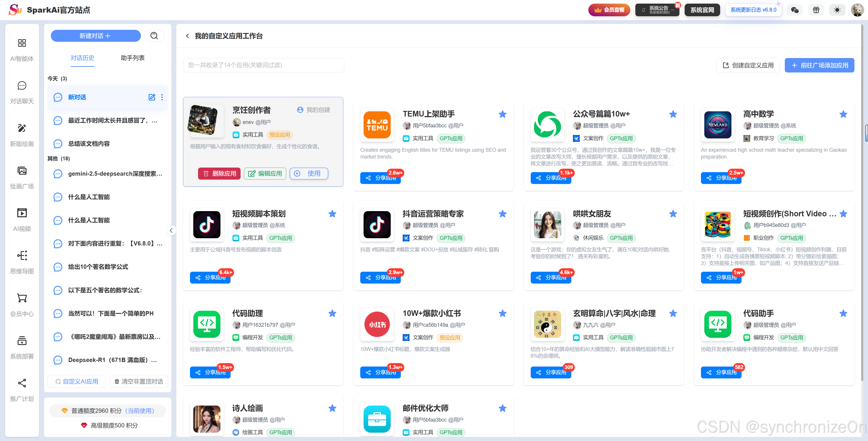Click 删除应用 on 烹饪创作者 card
868x441 pixels.
pos(219,173)
